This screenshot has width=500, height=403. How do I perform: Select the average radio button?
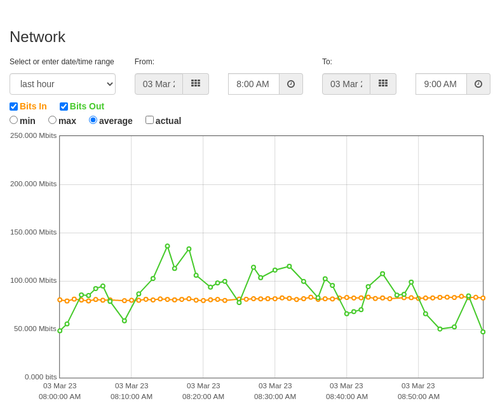(x=93, y=120)
